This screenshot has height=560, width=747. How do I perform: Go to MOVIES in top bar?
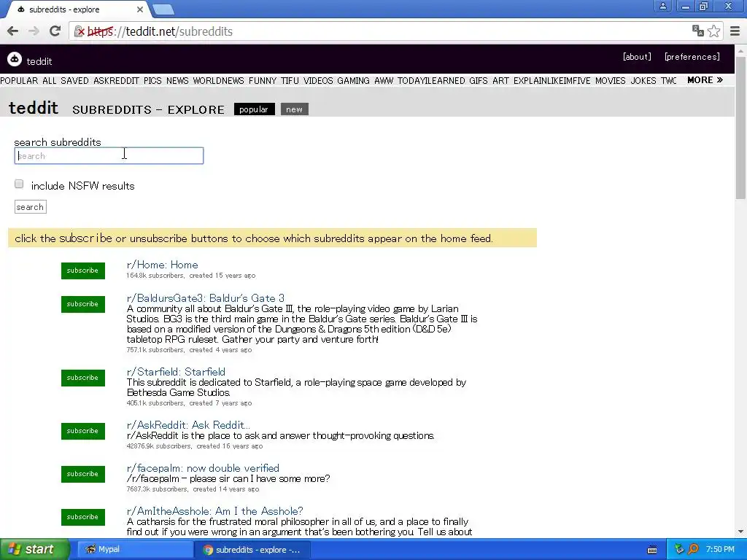[611, 80]
